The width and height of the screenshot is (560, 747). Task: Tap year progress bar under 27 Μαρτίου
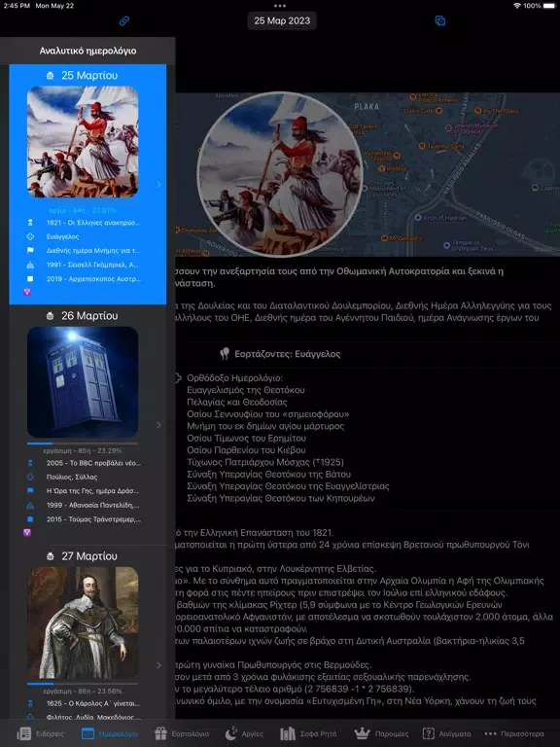pyautogui.click(x=83, y=684)
